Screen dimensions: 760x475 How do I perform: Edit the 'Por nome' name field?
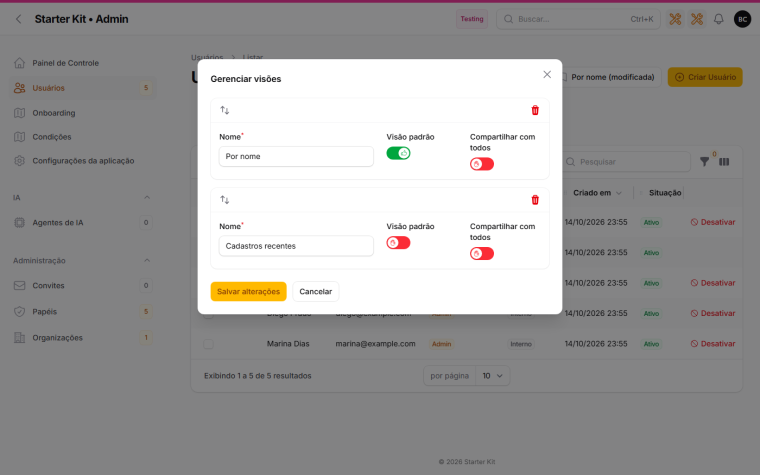[296, 157]
